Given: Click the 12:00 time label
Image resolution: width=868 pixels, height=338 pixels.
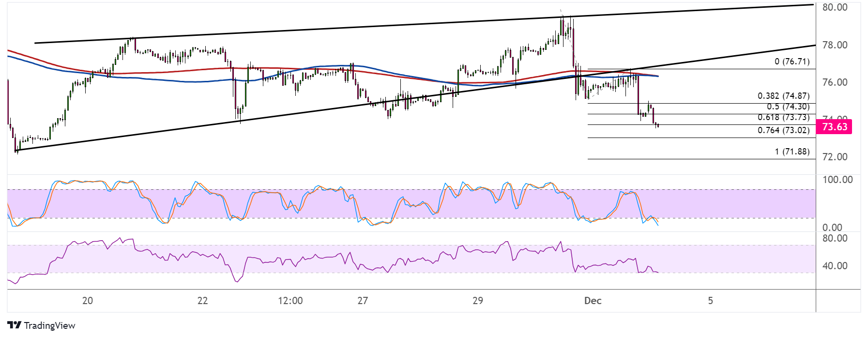Looking at the screenshot, I should [x=290, y=301].
